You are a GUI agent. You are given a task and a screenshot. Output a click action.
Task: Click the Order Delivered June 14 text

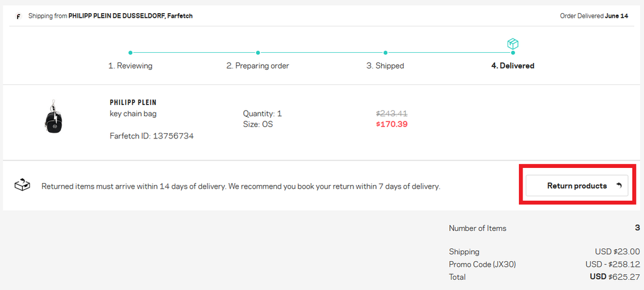pyautogui.click(x=594, y=16)
